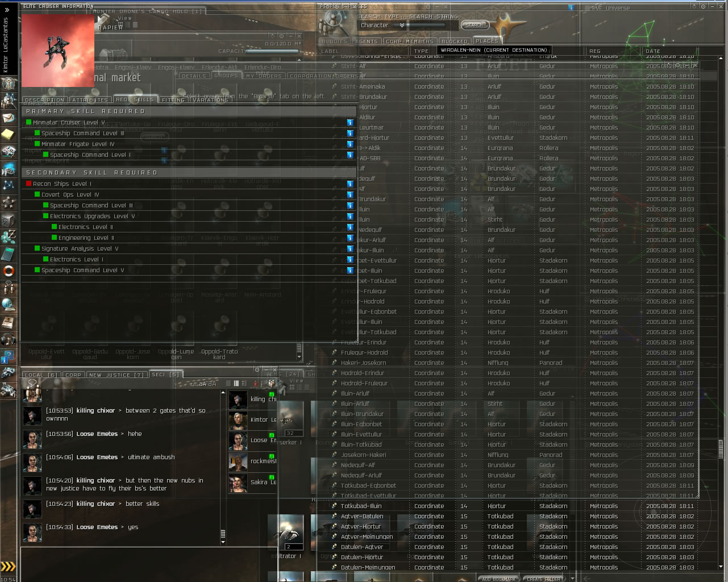Click the Search String input field

pos(433,26)
